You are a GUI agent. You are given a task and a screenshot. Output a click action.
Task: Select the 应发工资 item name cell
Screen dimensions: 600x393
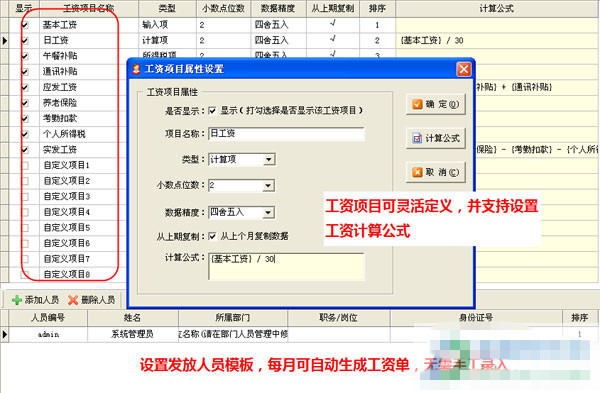click(83, 87)
